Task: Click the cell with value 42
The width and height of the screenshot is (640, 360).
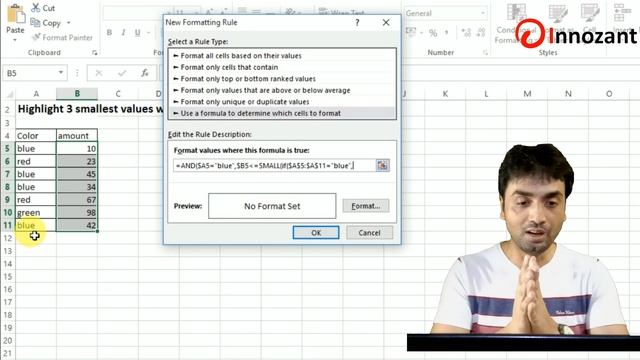Action: (77, 225)
